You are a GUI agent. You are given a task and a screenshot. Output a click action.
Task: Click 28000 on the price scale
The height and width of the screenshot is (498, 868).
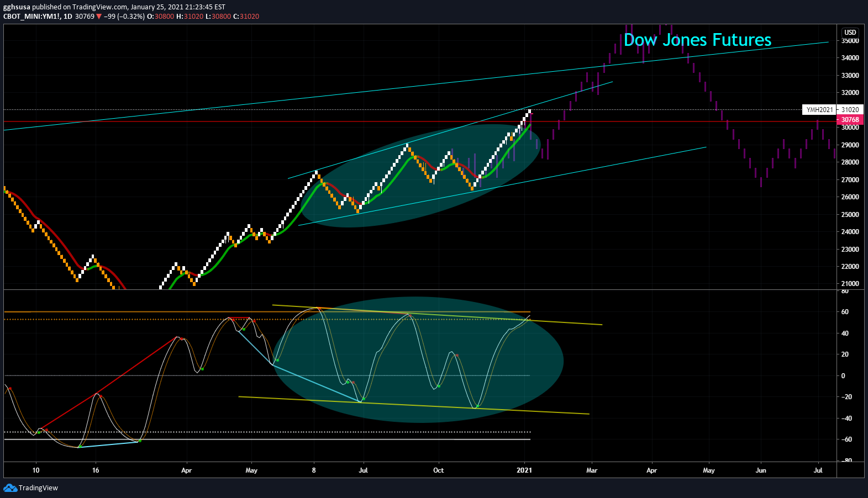pyautogui.click(x=850, y=162)
